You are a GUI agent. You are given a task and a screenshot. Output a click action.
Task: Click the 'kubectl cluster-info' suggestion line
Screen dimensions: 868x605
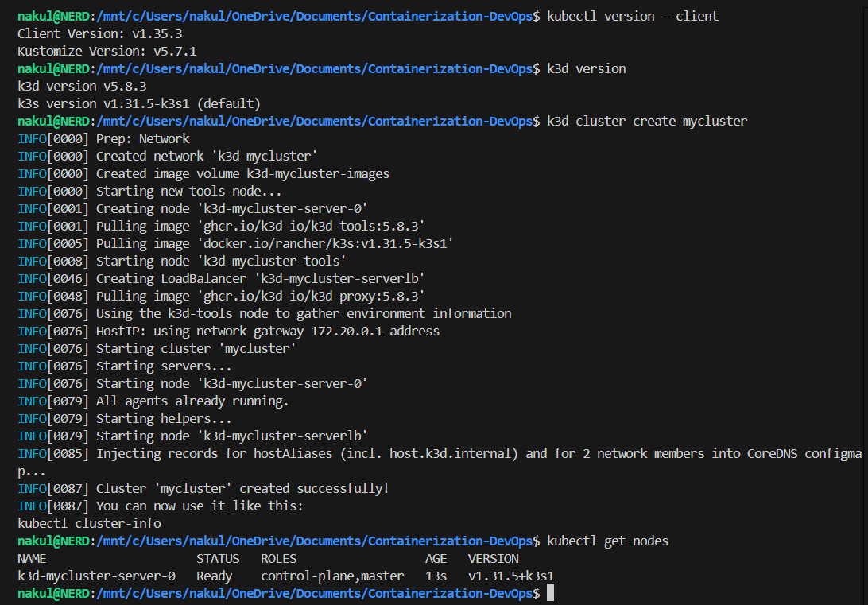90,524
